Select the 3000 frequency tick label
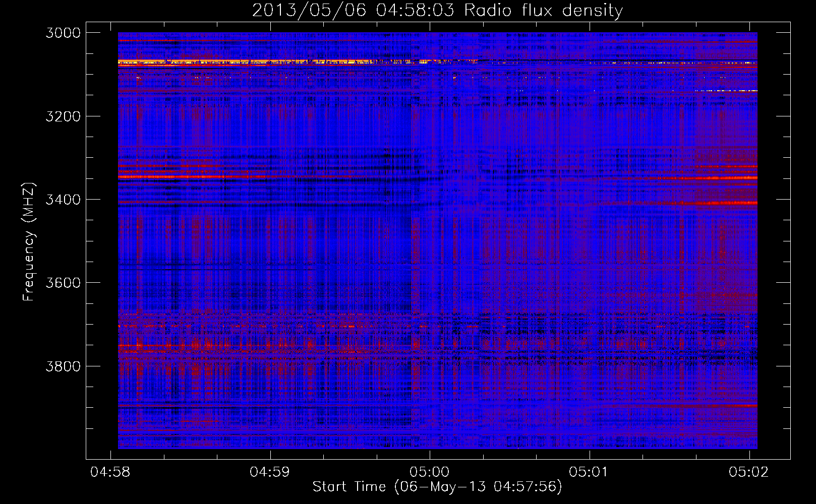The image size is (816, 504). (x=63, y=33)
